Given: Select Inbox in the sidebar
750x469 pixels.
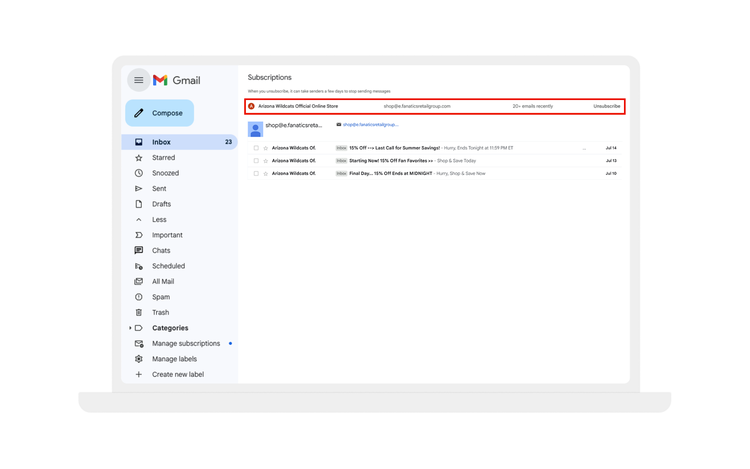Looking at the screenshot, I should tap(161, 142).
